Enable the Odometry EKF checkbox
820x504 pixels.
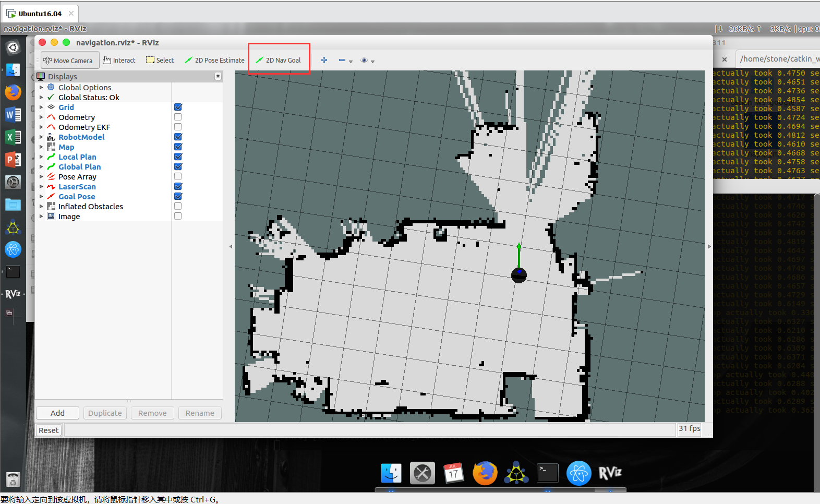pos(178,127)
